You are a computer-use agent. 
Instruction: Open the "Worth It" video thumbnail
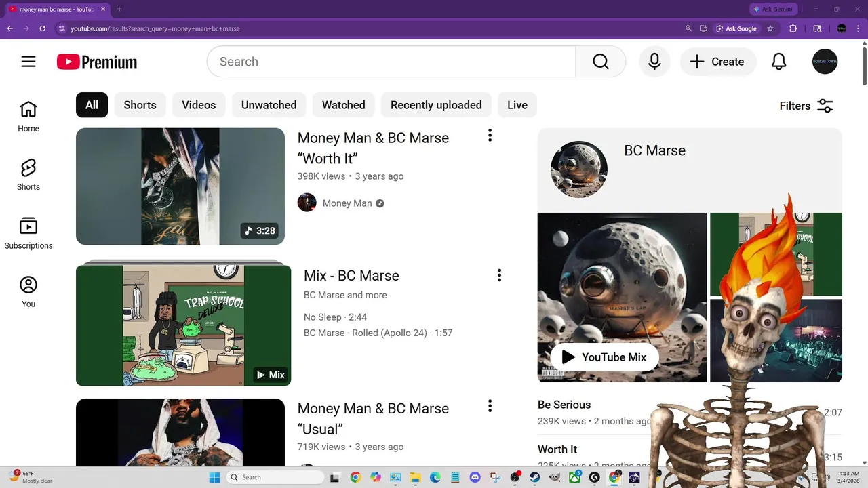click(x=180, y=186)
